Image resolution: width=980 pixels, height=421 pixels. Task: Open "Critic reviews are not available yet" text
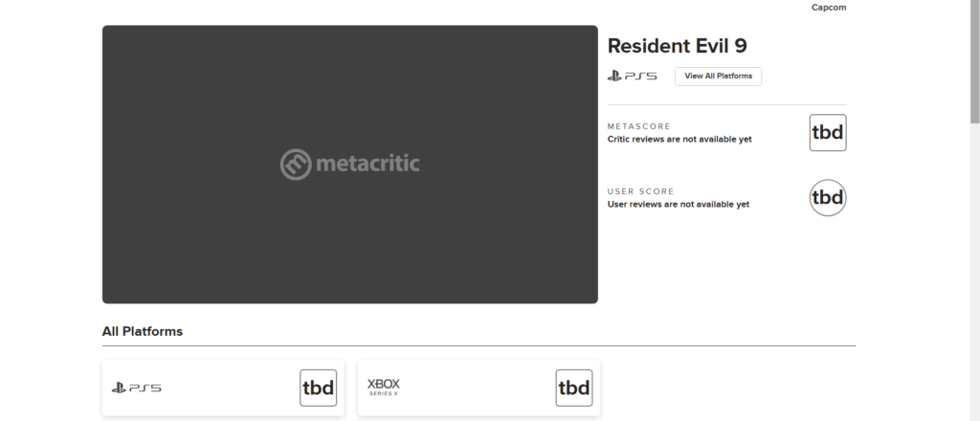point(679,140)
